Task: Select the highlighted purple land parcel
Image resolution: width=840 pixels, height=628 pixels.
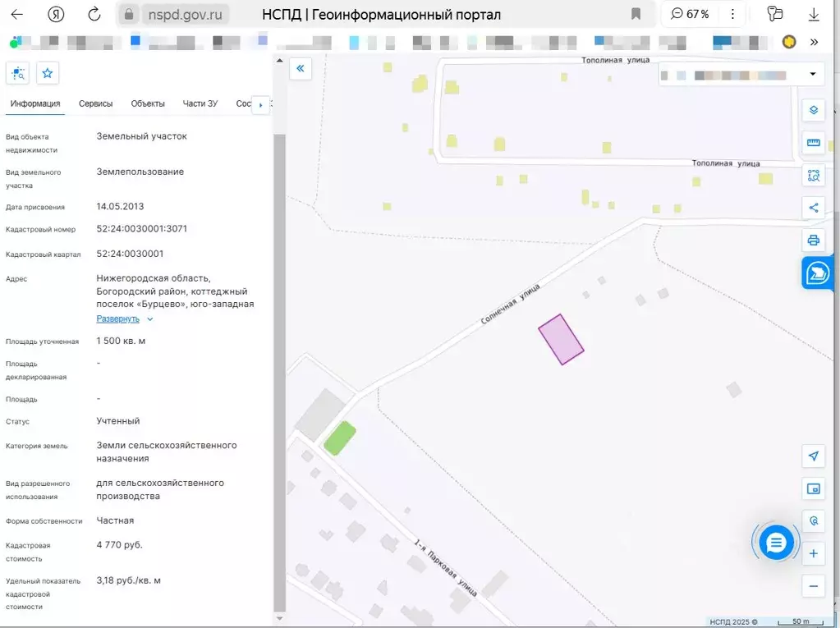Action: click(x=561, y=339)
